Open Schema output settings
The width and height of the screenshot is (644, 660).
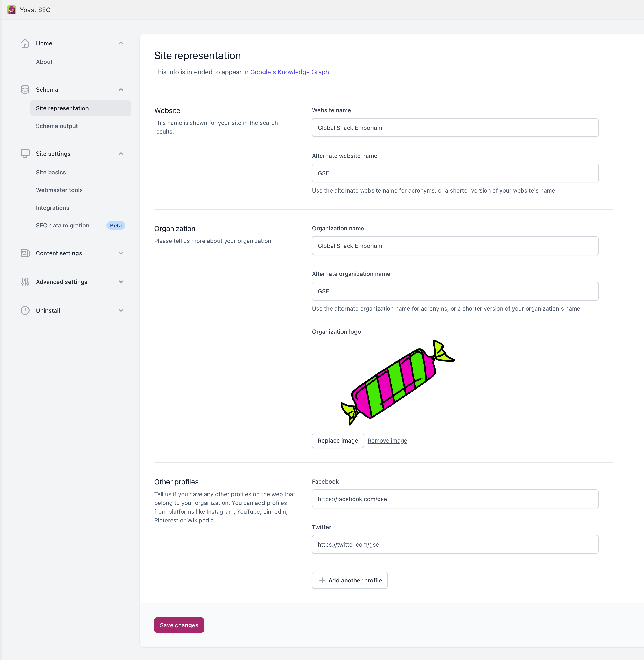(x=57, y=126)
